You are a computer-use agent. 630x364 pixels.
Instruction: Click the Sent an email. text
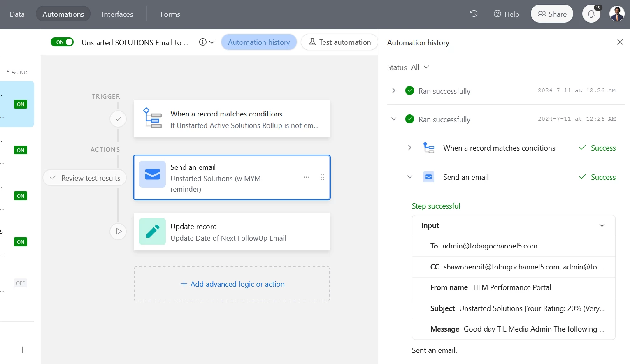(435, 350)
